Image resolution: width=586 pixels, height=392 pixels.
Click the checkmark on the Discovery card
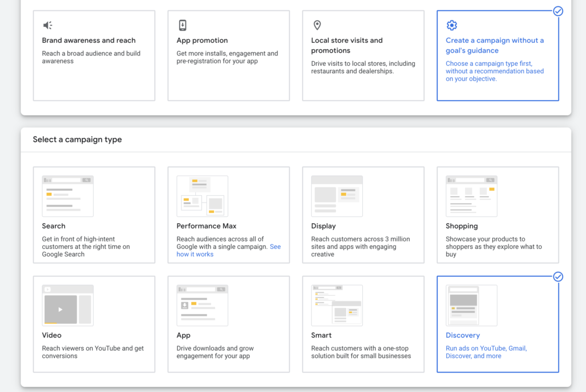pyautogui.click(x=558, y=276)
